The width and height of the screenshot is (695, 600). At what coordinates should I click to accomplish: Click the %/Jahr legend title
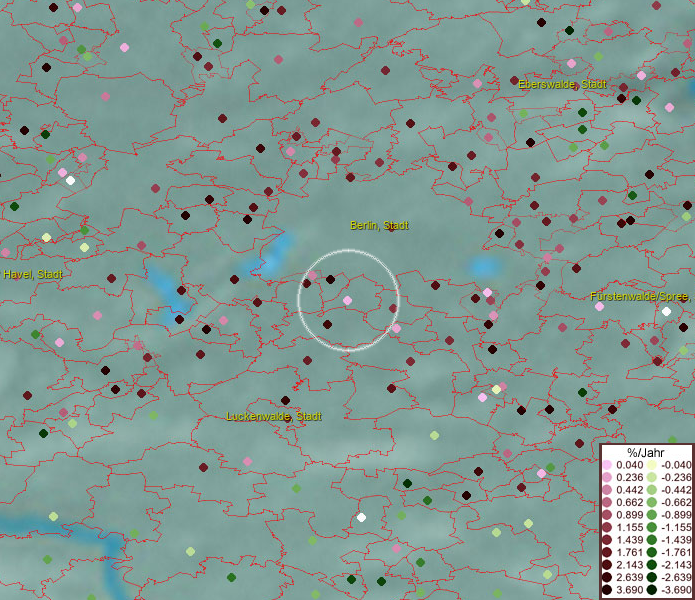pos(644,452)
